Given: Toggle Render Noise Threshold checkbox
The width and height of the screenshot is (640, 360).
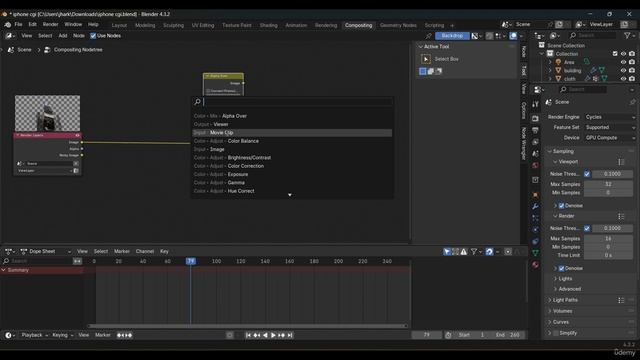Looking at the screenshot, I should click(587, 228).
